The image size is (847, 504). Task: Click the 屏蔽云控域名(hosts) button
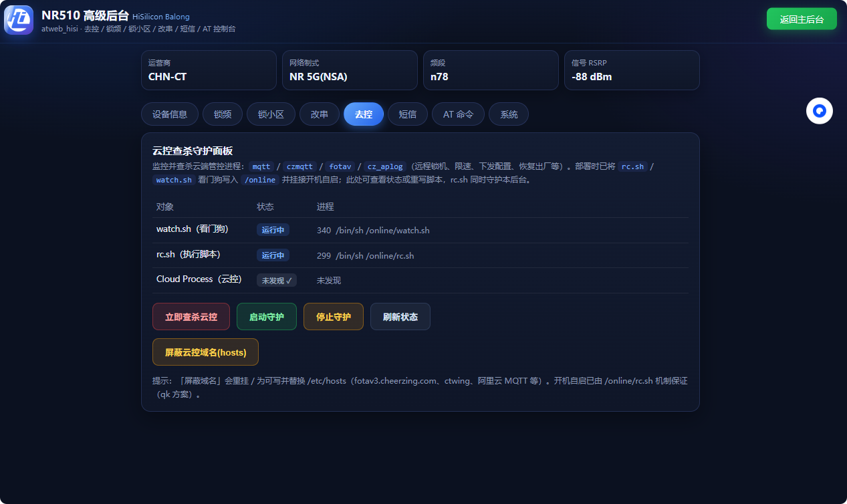point(206,352)
